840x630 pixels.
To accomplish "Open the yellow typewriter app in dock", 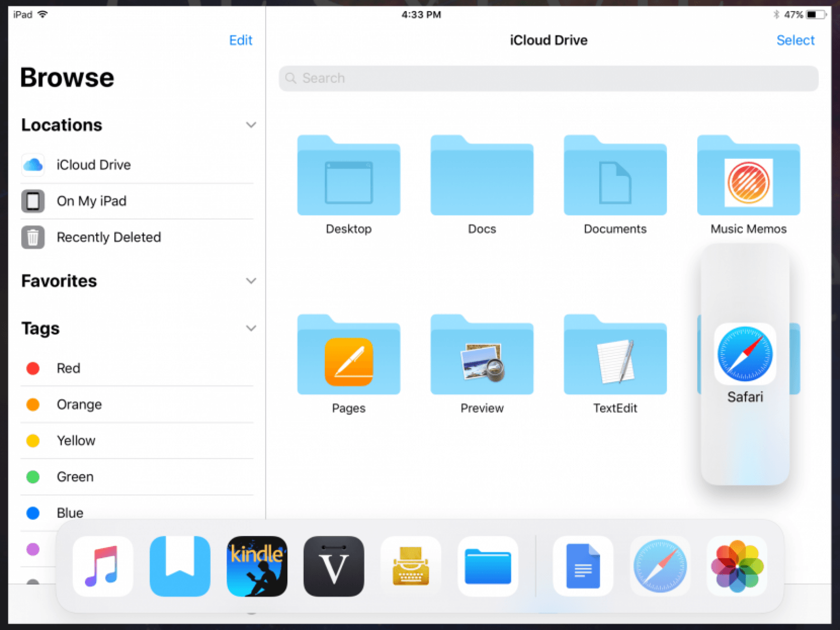I will (x=411, y=566).
